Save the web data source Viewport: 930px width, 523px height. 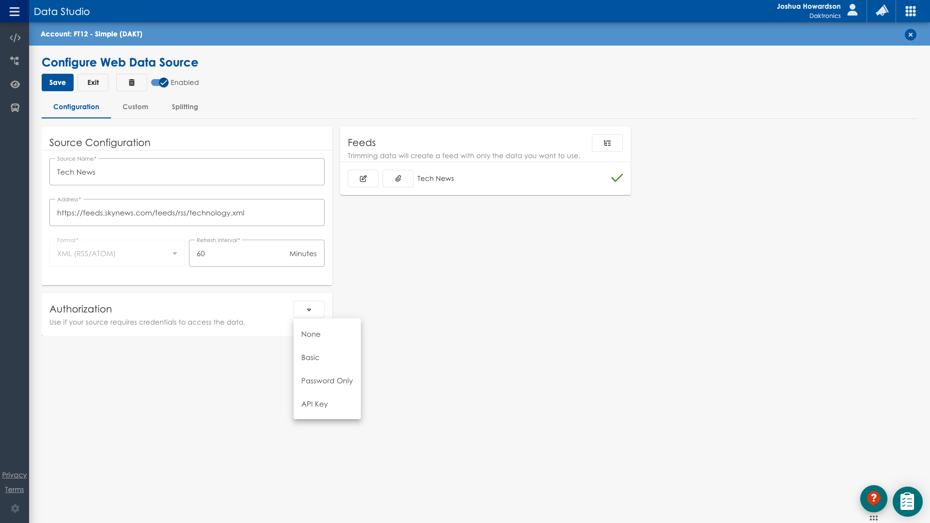(57, 83)
